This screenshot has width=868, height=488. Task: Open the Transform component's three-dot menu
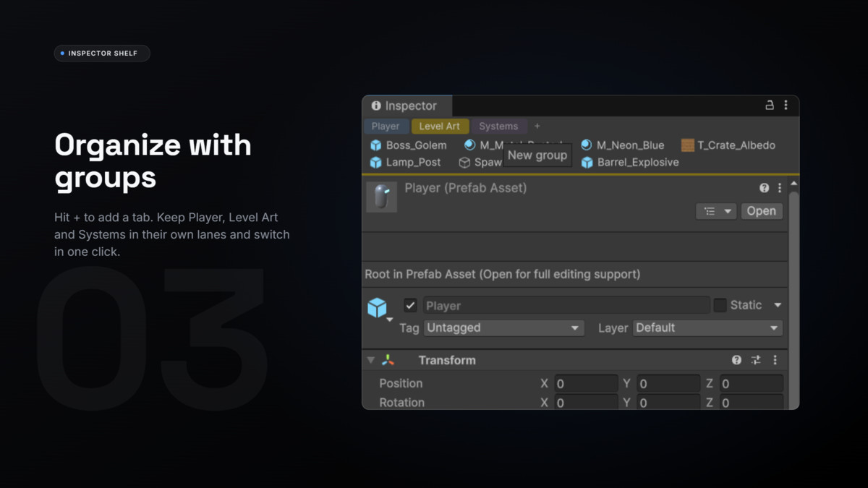775,360
